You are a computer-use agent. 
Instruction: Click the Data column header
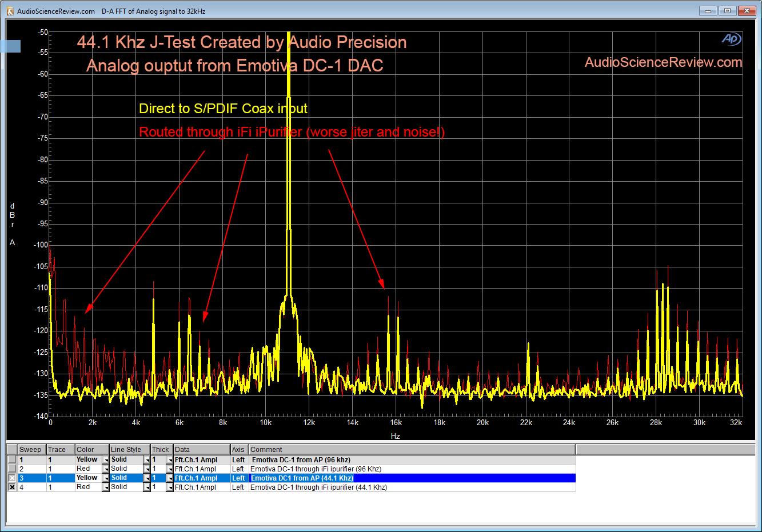click(x=202, y=450)
